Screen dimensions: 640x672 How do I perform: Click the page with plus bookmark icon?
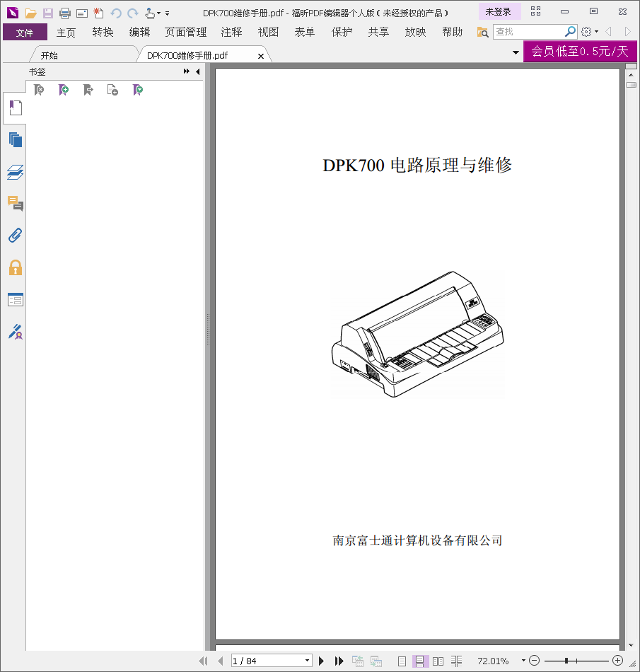[x=112, y=90]
